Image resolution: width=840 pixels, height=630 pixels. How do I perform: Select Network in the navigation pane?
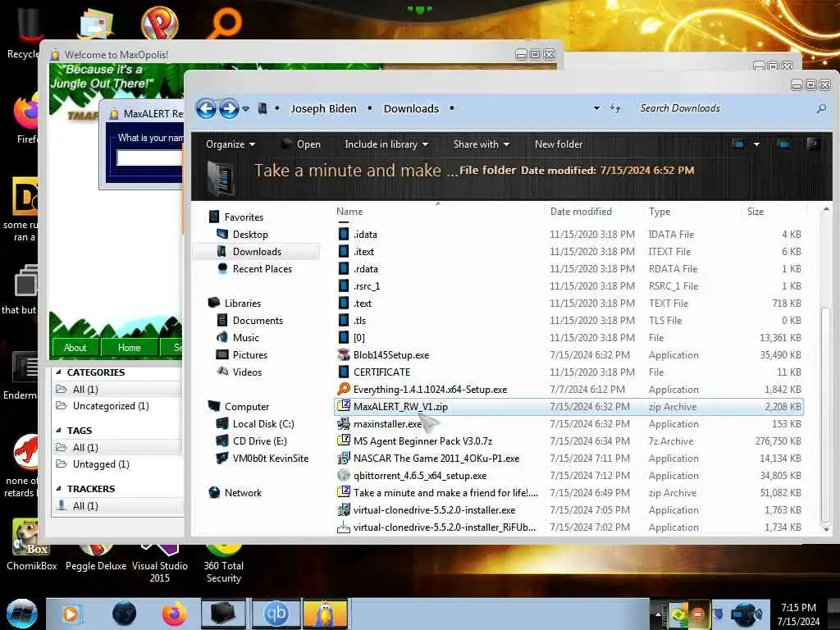tap(243, 493)
